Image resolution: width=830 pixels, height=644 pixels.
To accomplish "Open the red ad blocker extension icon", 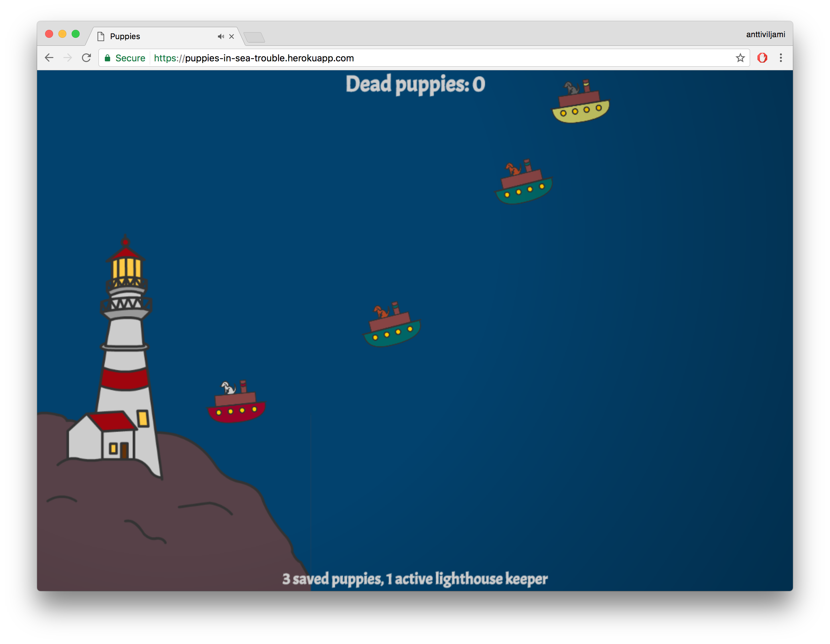I will tap(762, 58).
